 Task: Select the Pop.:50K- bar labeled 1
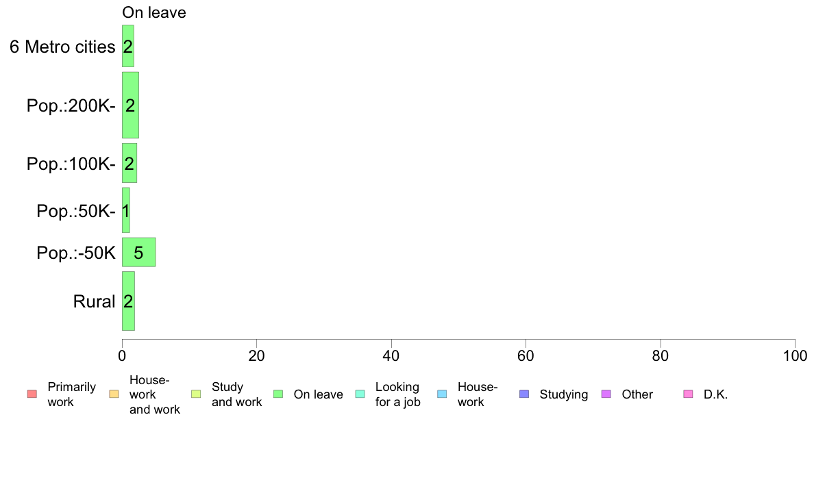(x=126, y=210)
